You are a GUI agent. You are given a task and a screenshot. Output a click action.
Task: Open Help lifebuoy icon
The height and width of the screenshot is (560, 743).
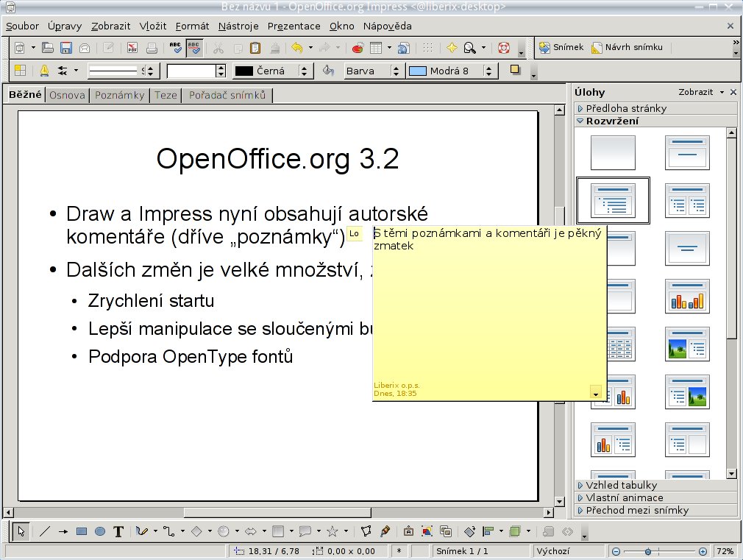(x=504, y=47)
